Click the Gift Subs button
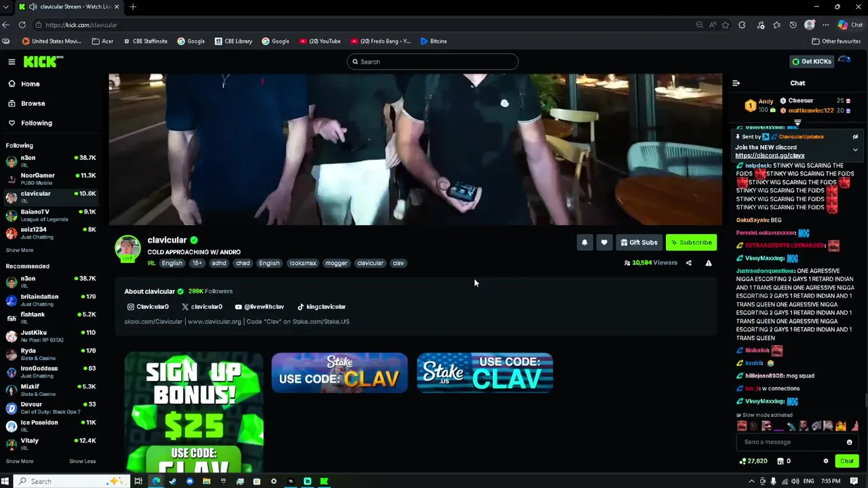This screenshot has height=488, width=868. coord(639,243)
